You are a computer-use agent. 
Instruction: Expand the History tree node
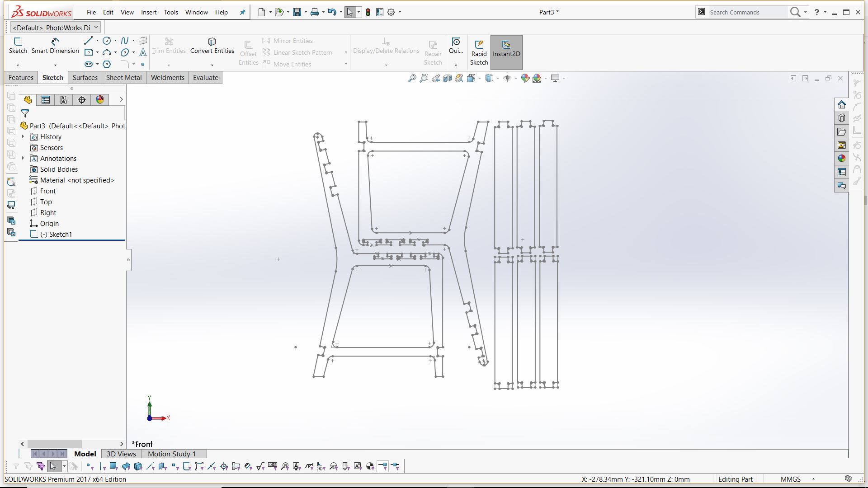pos(23,137)
